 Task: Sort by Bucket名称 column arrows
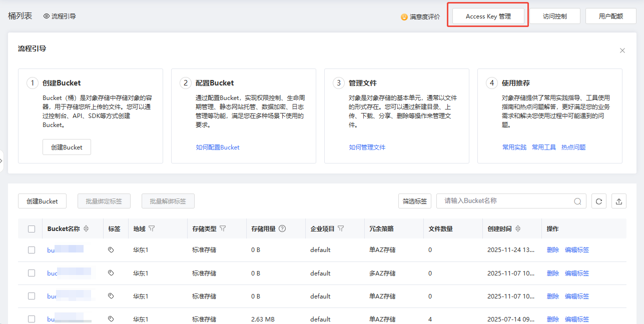pos(86,228)
